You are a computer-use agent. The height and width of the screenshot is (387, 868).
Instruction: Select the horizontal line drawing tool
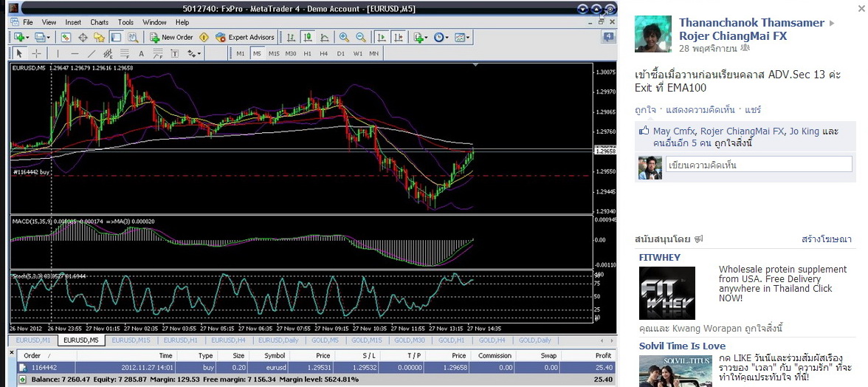click(x=75, y=54)
